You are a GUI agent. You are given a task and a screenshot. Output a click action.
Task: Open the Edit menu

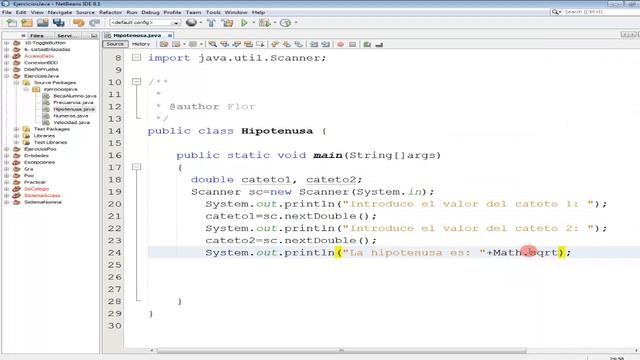tap(21, 12)
